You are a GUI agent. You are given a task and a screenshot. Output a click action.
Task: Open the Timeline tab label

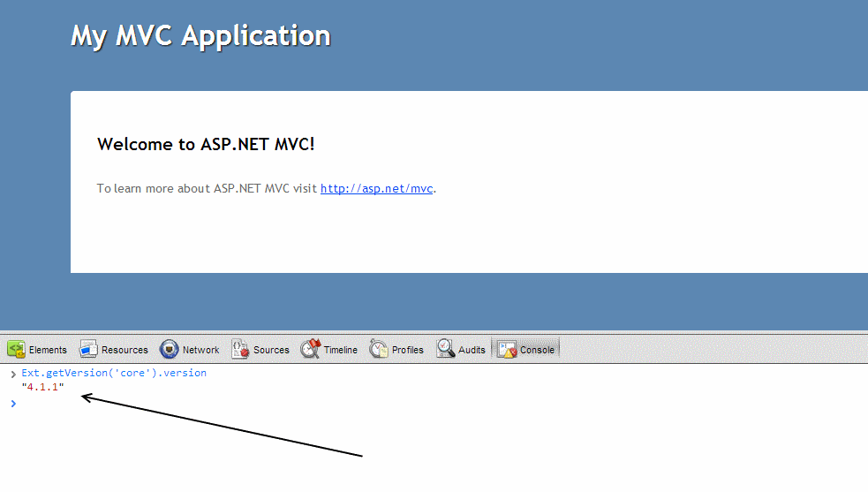pos(341,350)
